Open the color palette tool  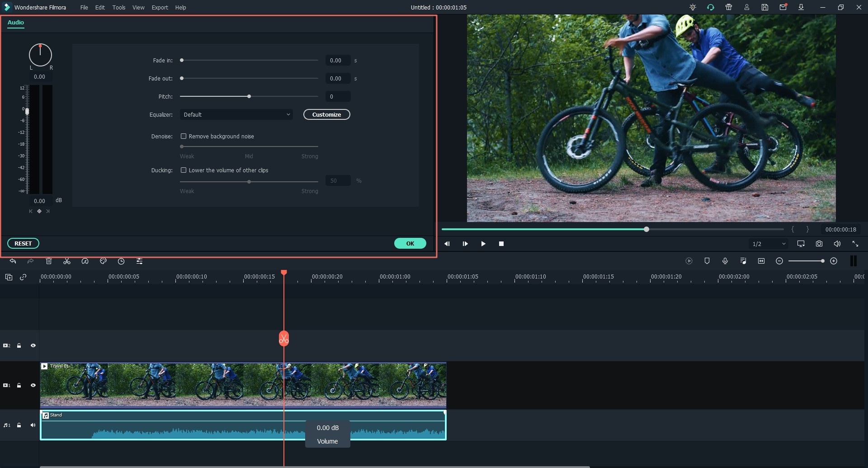[103, 261]
